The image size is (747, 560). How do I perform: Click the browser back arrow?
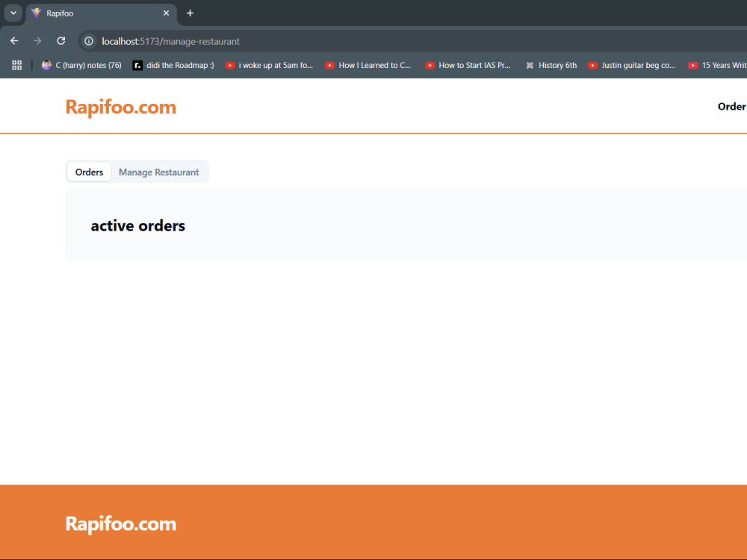[14, 41]
